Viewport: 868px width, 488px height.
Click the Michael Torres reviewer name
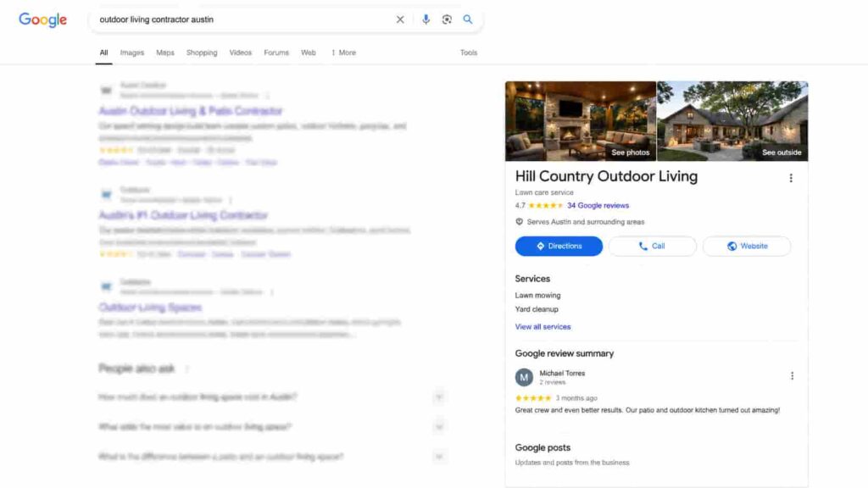[562, 373]
